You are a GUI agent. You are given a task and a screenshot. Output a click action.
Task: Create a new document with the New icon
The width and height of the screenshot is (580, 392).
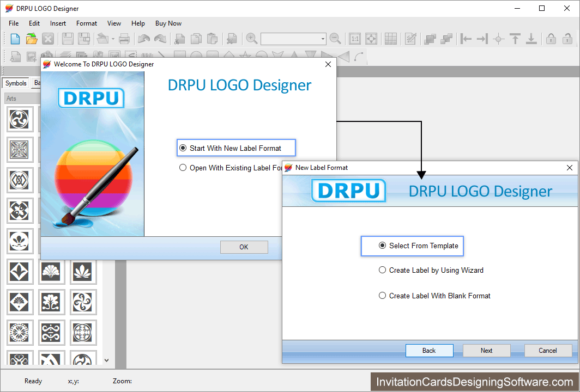click(15, 39)
